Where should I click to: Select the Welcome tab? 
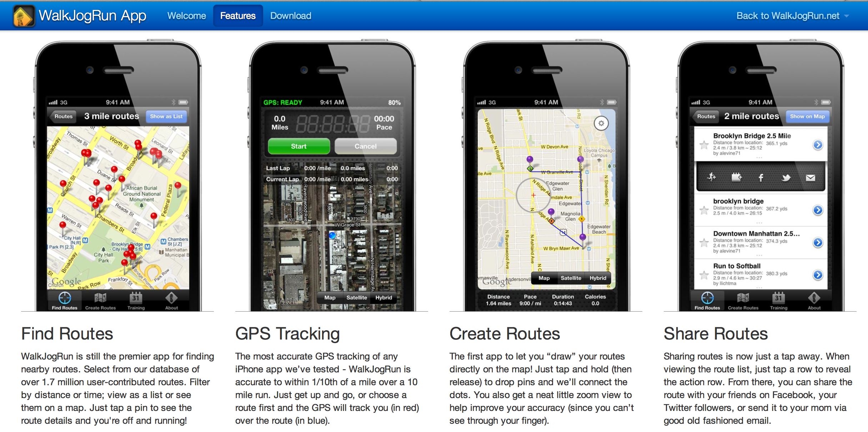click(185, 15)
